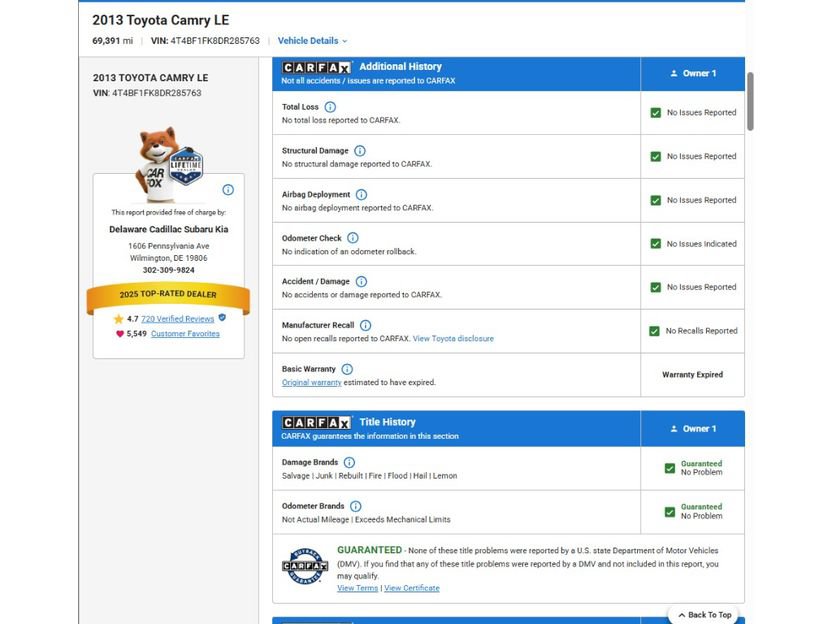Open View Toyota disclosure link
This screenshot has height=624, width=832.
[453, 339]
